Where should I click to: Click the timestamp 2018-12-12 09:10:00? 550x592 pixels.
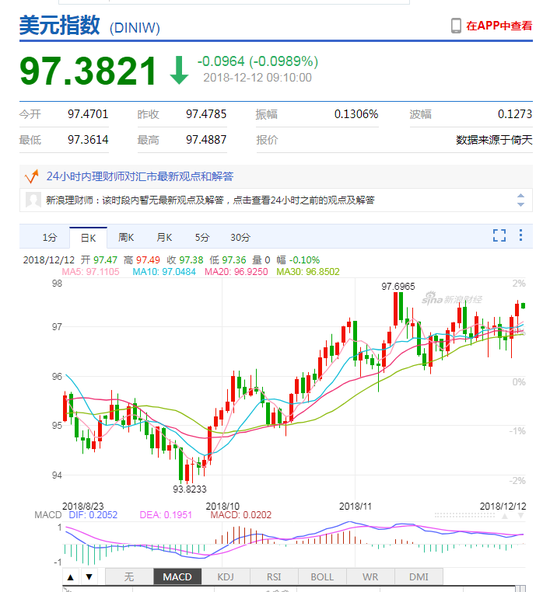point(257,78)
